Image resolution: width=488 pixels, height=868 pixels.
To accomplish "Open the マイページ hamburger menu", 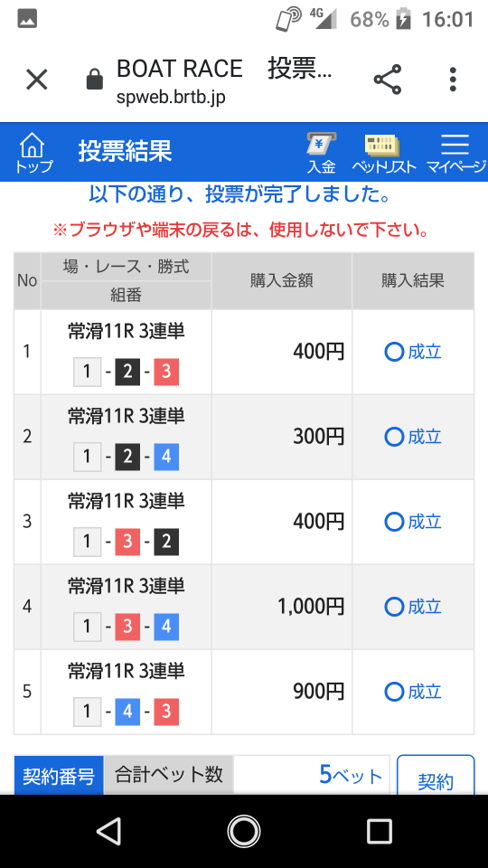I will 455,153.
